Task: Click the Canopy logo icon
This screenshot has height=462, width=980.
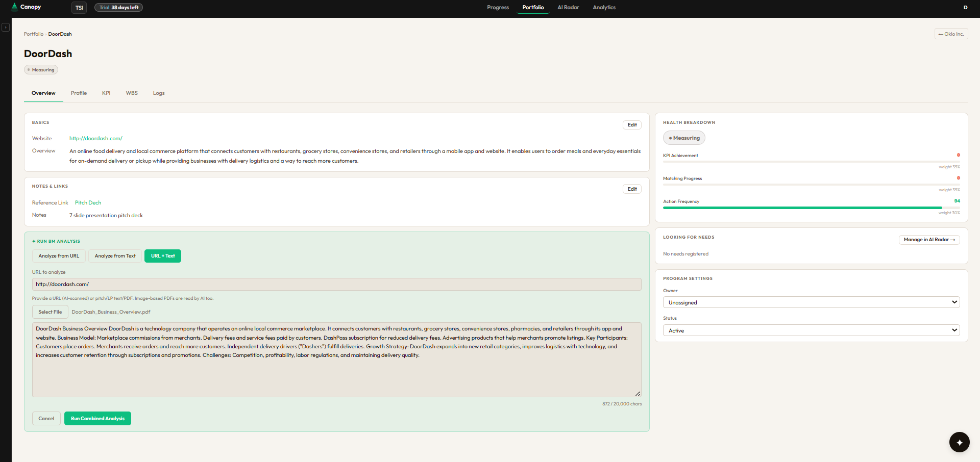Action: (x=14, y=7)
